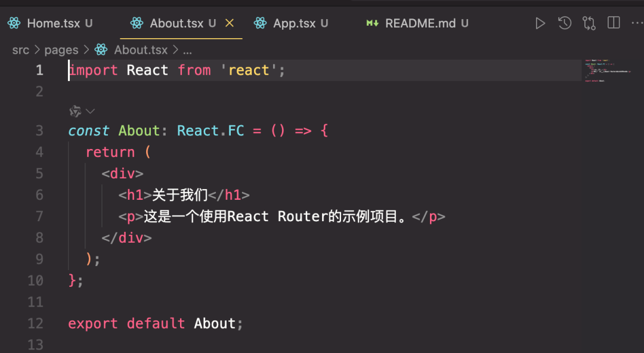644x353 pixels.
Task: Open the timeline history icon
Action: [565, 23]
